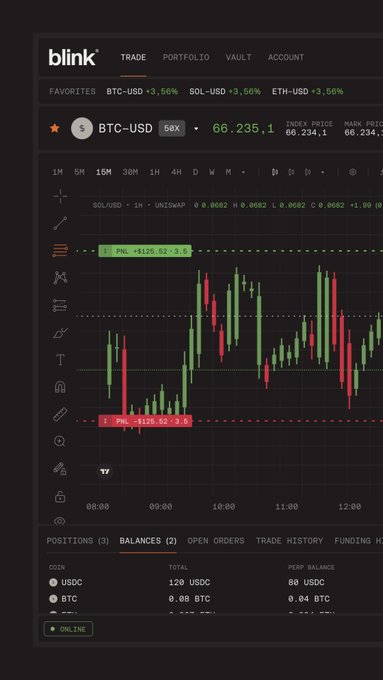
Task: Open the Account tab
Action: click(x=286, y=57)
